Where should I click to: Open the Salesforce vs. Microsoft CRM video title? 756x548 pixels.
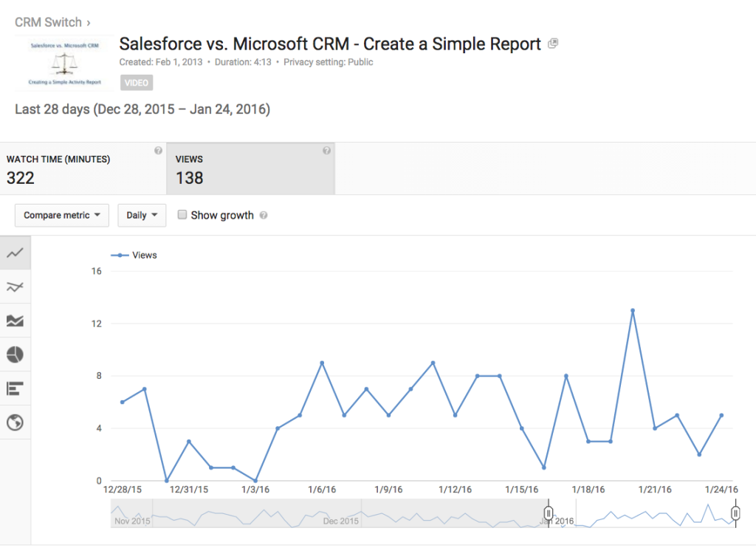(330, 44)
